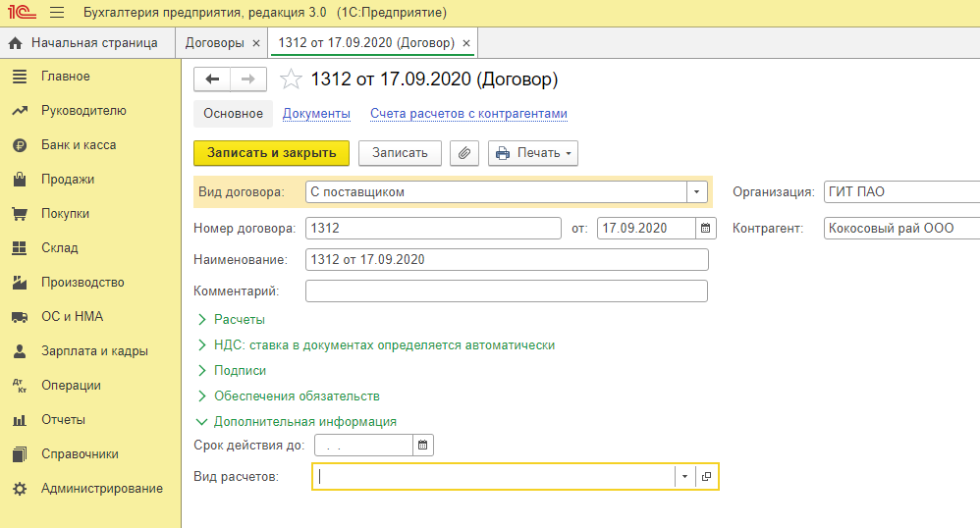Image resolution: width=980 pixels, height=528 pixels.
Task: Add contract to favorites with star
Action: (291, 79)
